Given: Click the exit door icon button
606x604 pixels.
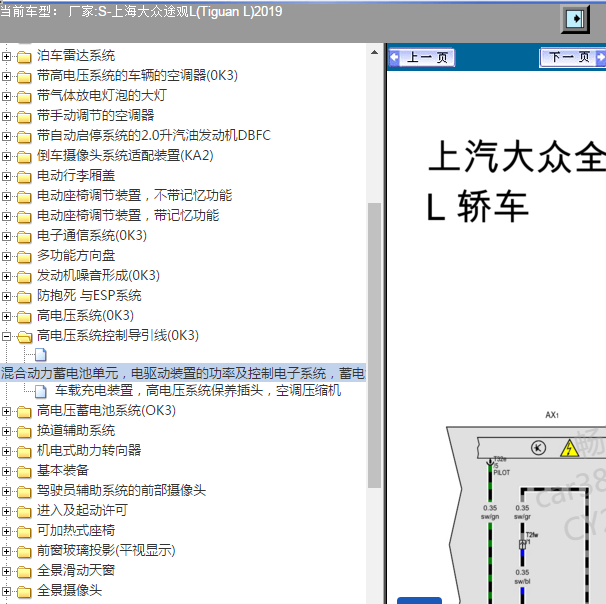Looking at the screenshot, I should point(575,19).
